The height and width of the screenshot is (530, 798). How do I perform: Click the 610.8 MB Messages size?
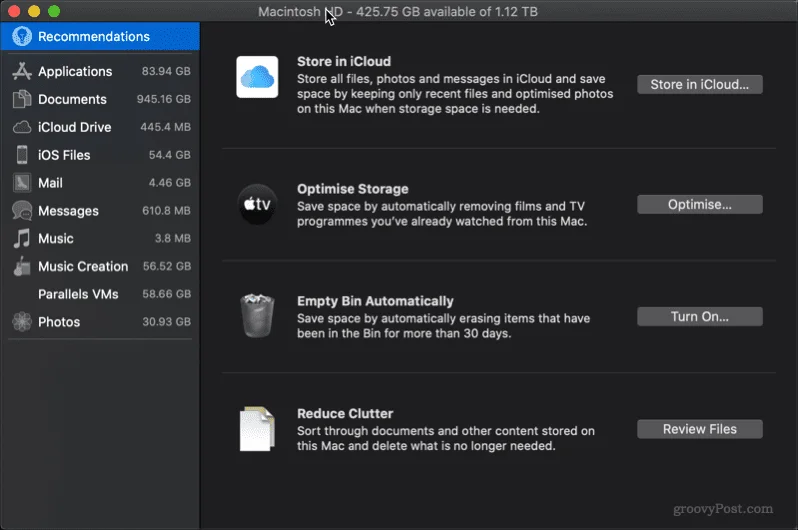pyautogui.click(x=166, y=211)
